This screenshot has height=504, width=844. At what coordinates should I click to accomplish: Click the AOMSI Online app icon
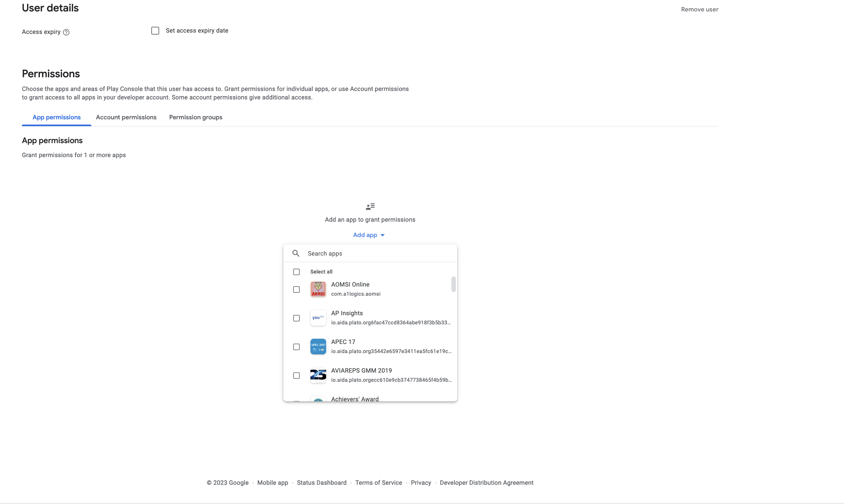[x=318, y=289]
